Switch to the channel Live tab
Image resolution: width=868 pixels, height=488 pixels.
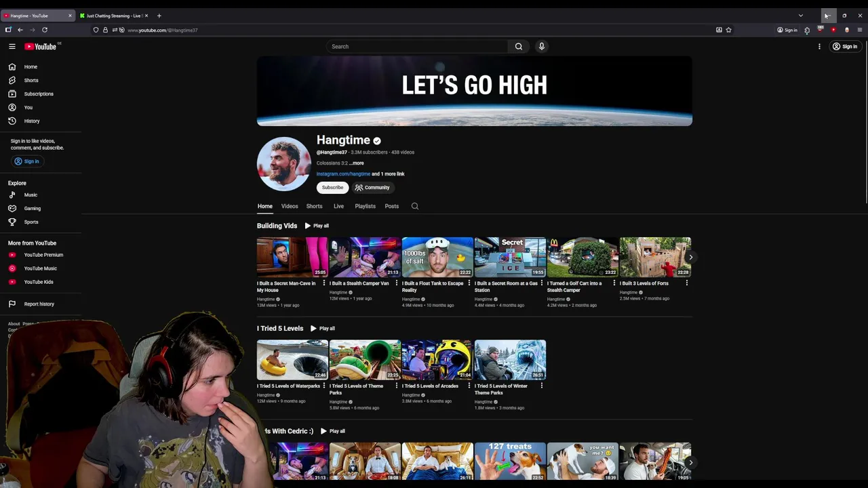click(338, 206)
